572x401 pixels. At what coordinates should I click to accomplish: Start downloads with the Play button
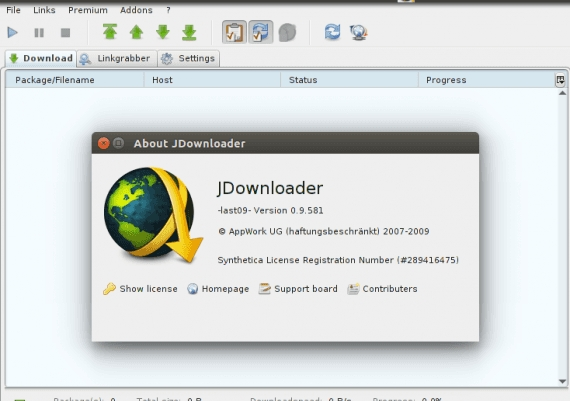[12, 33]
